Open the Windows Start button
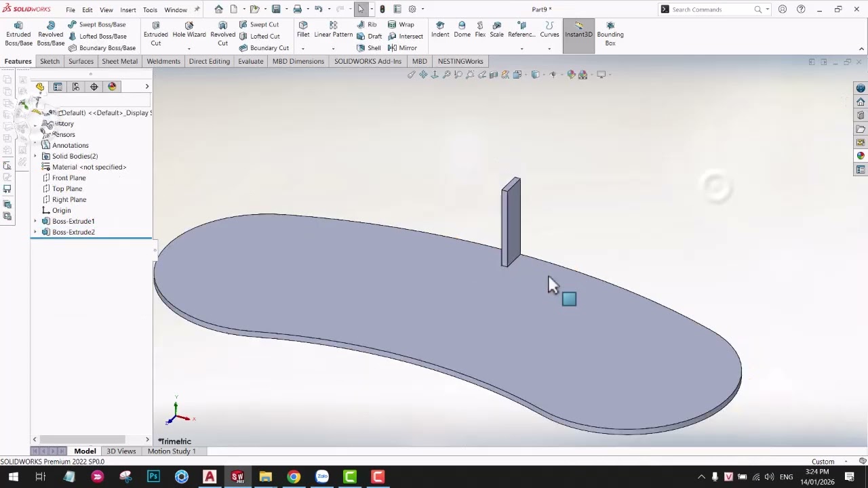The image size is (868, 488). click(13, 477)
